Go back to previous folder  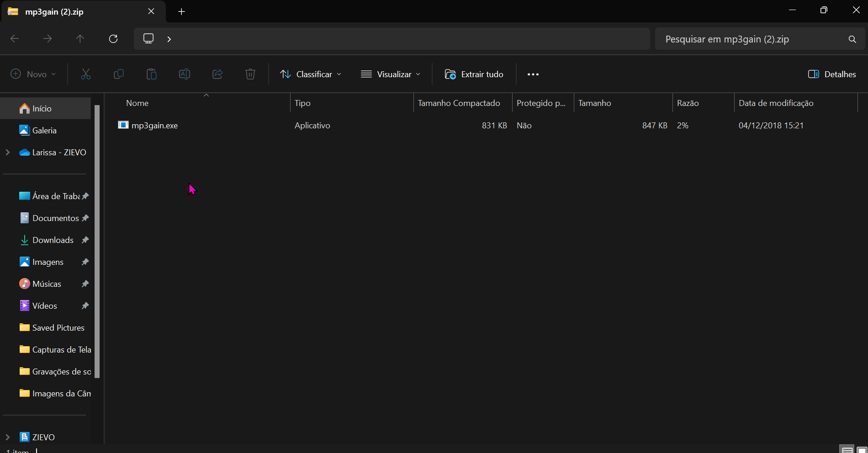15,39
